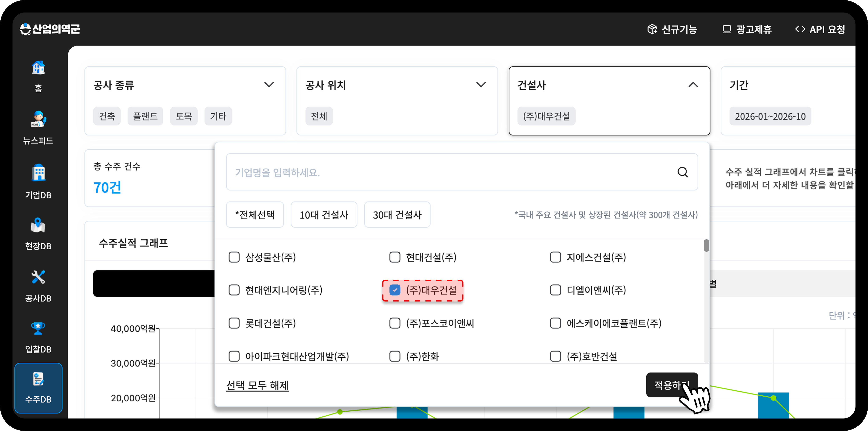Click the 적용하기 button
Viewport: 868px width, 431px height.
tap(672, 385)
